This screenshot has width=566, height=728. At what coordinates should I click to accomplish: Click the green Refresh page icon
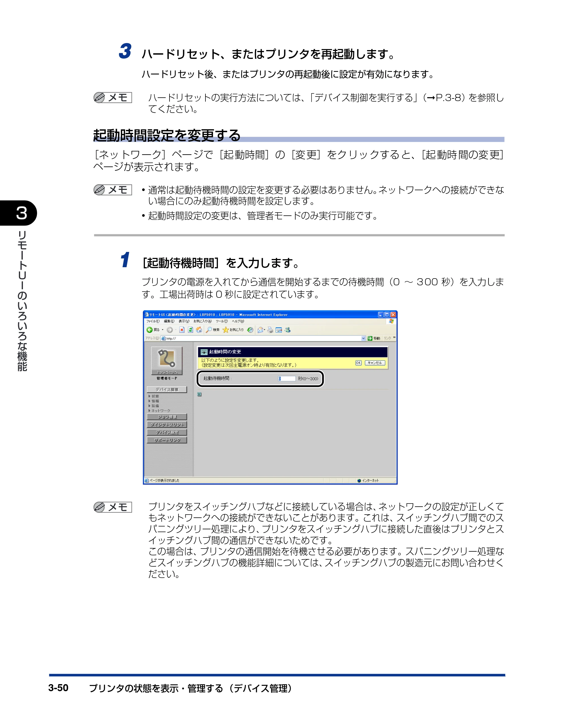click(x=190, y=330)
